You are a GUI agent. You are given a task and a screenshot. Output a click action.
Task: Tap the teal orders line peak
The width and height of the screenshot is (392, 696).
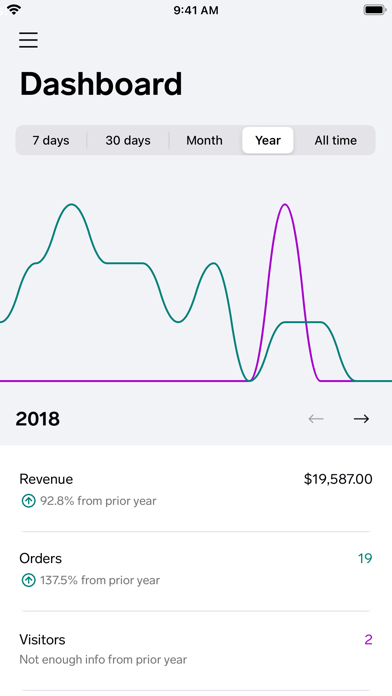pyautogui.click(x=71, y=205)
